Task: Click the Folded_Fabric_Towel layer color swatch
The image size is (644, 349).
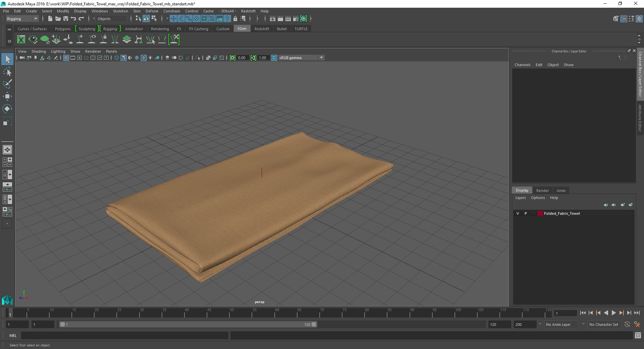Action: click(x=540, y=213)
